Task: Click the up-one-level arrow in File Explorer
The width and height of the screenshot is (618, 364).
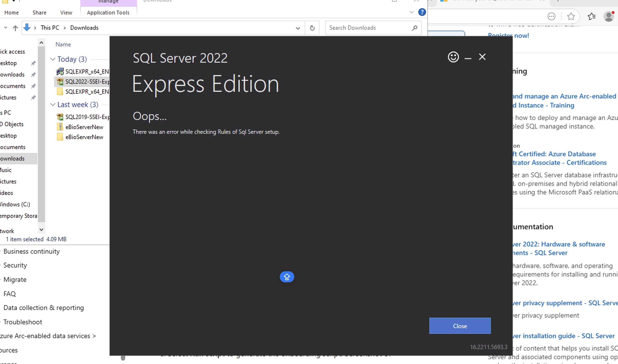Action: pos(15,28)
